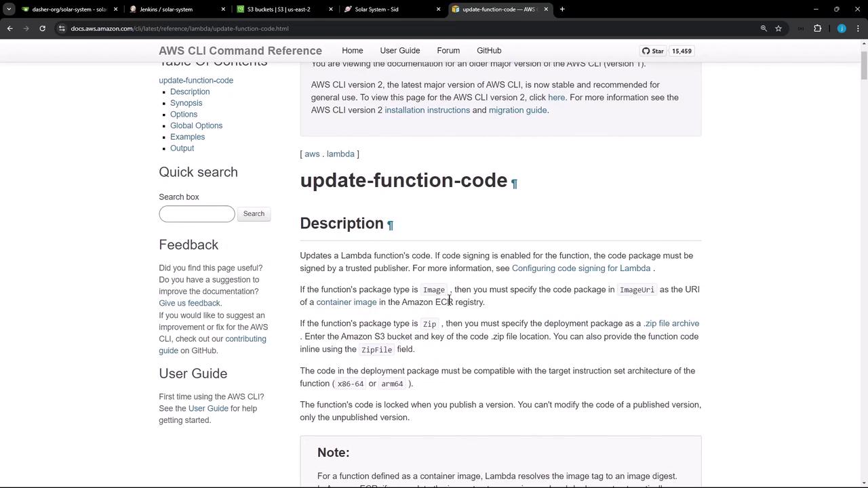
Task: Open the contributing guide link
Action: tap(212, 344)
